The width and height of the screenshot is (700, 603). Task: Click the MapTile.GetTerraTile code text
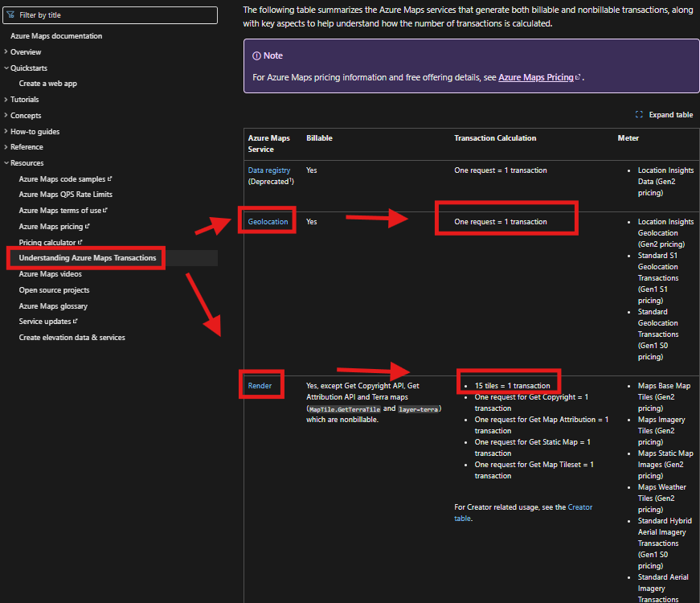point(345,409)
